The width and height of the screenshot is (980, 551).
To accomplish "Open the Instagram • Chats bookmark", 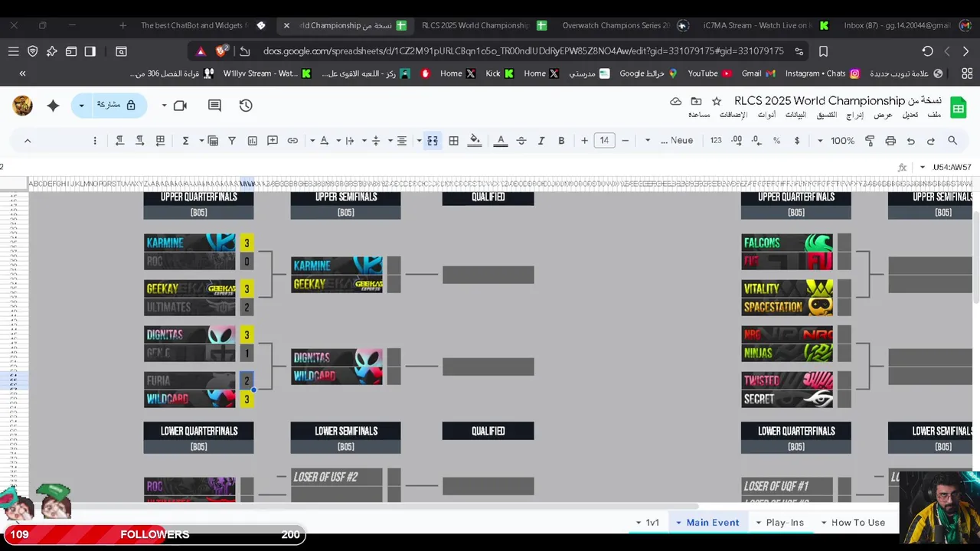I will 822,73.
